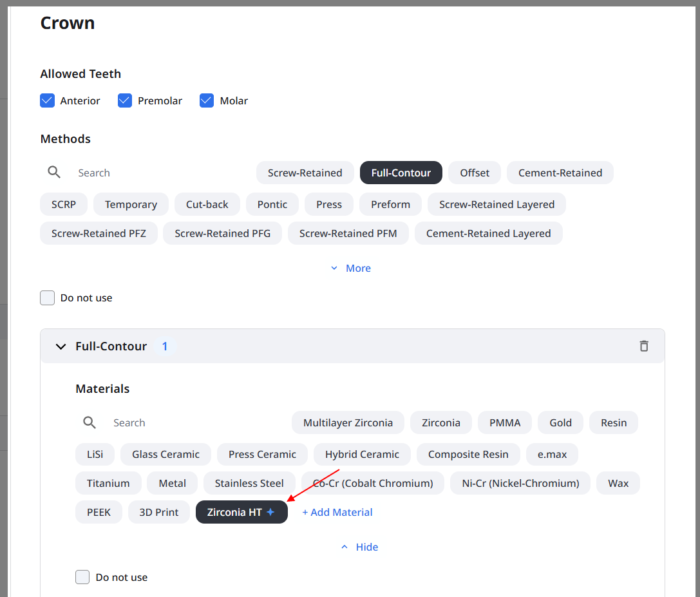This screenshot has height=597, width=700.
Task: Toggle the Molar checkbox
Action: point(207,100)
